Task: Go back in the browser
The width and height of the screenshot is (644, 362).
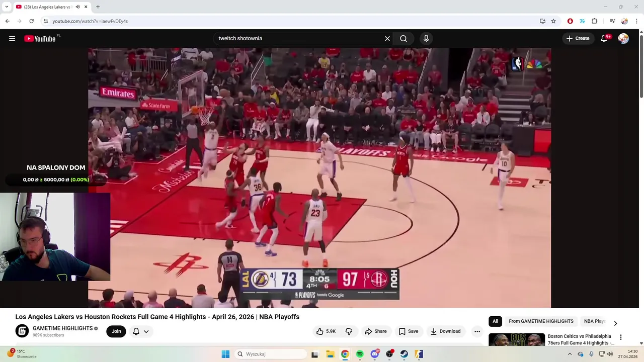Action: [7, 21]
